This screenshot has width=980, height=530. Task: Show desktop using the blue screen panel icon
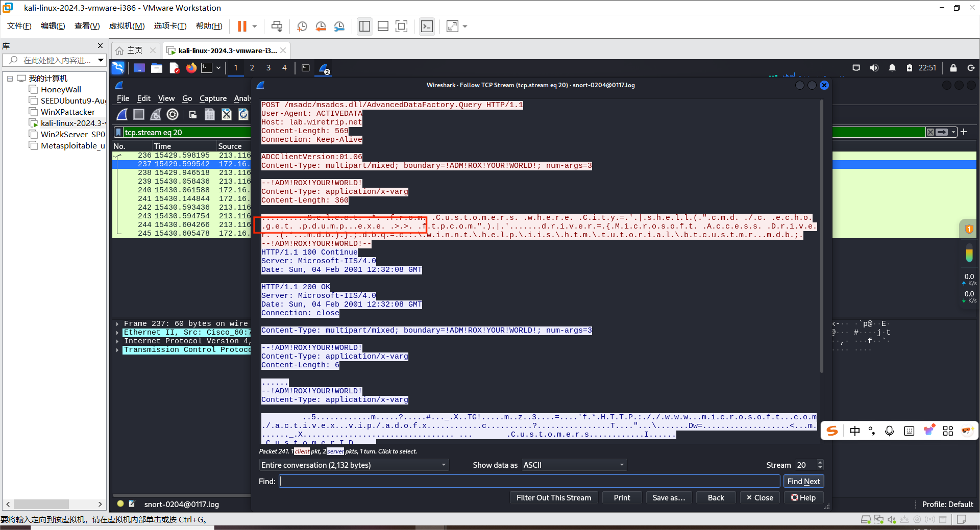pos(139,68)
